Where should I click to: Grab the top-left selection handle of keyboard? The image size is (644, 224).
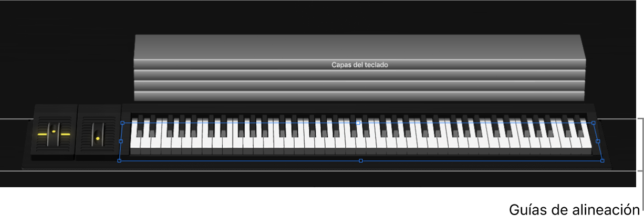(x=123, y=124)
